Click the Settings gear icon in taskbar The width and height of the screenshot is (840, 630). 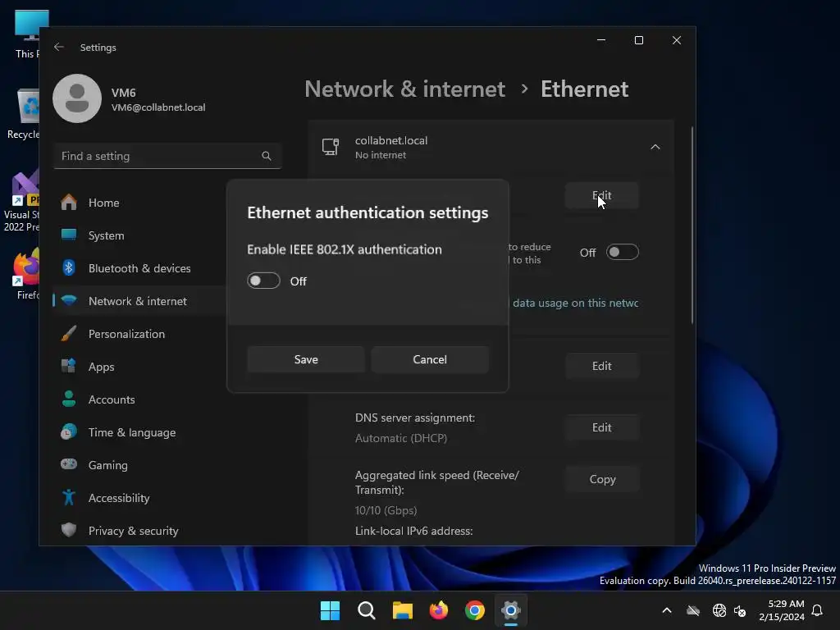click(511, 610)
